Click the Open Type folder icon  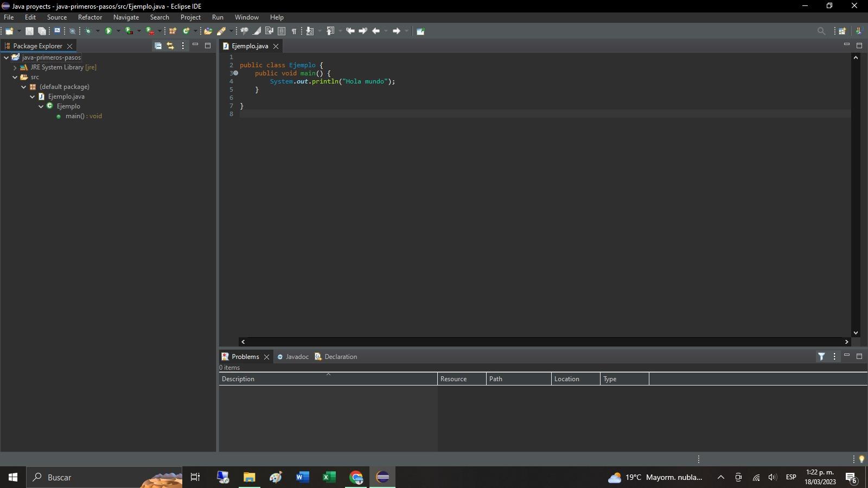208,31
